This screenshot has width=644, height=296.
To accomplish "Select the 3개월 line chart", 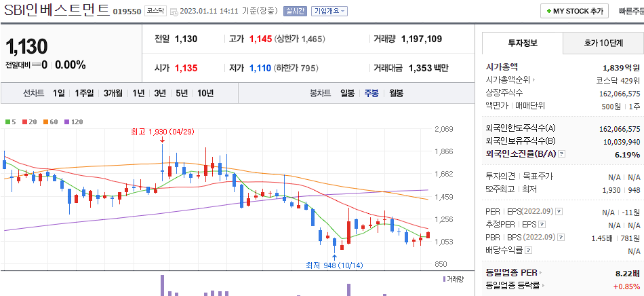I will click(x=113, y=93).
